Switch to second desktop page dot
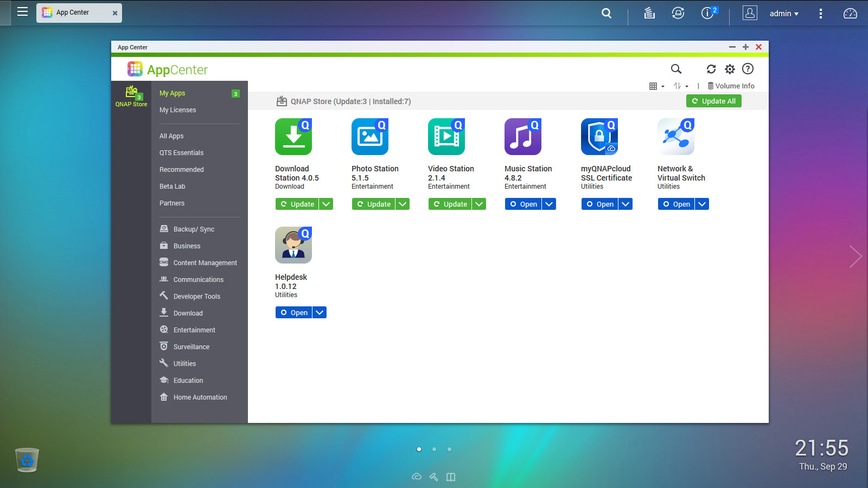This screenshot has width=868, height=488. click(434, 449)
